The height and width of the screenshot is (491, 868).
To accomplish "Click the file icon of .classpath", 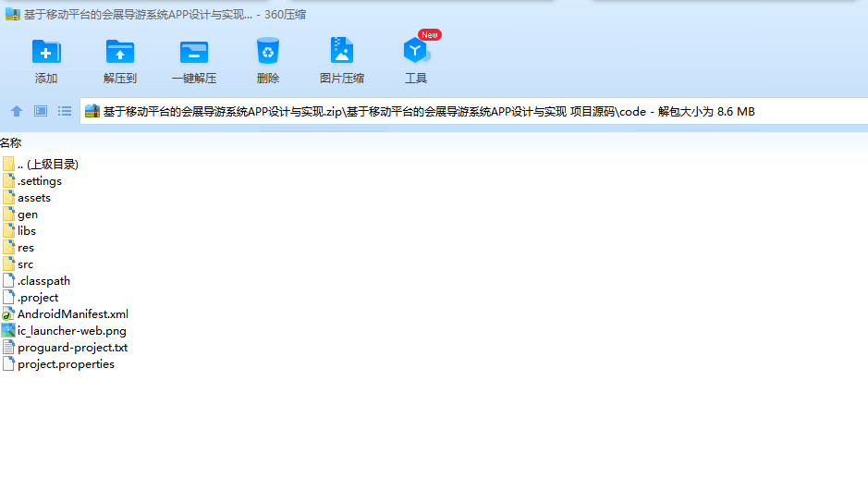I will (x=8, y=281).
